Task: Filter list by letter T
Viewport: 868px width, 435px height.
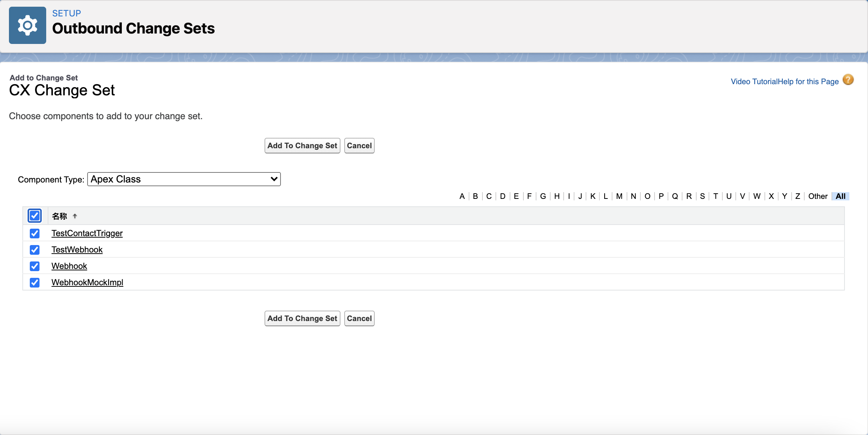Action: pos(716,196)
